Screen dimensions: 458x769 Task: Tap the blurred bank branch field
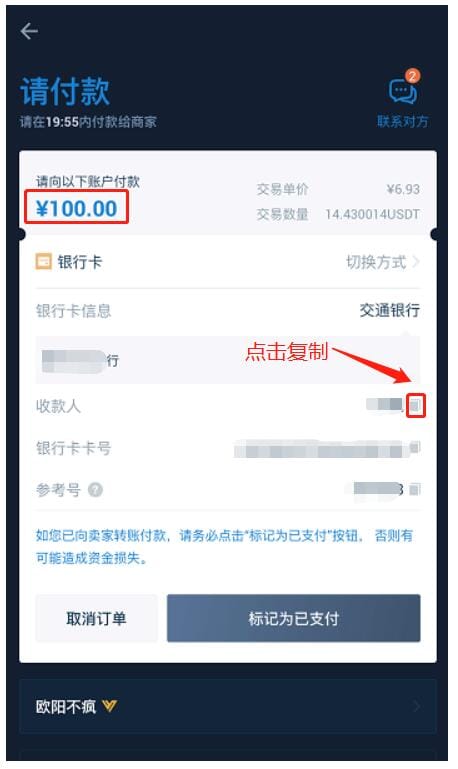(228, 360)
